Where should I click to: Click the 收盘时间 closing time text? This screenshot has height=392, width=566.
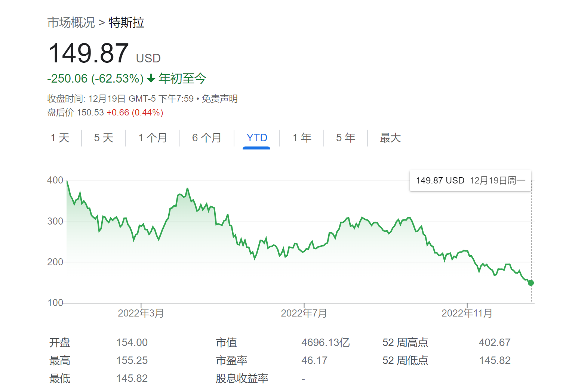pos(120,99)
